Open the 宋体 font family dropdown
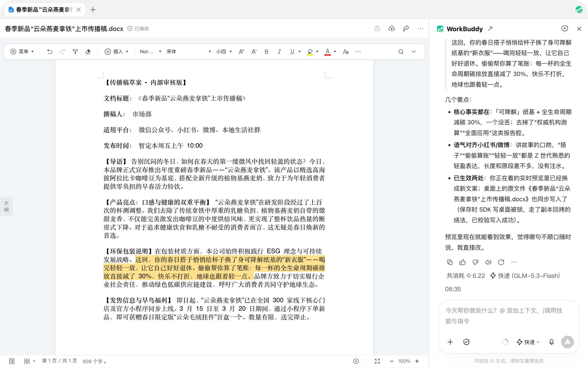The image size is (588, 368). pos(189,52)
